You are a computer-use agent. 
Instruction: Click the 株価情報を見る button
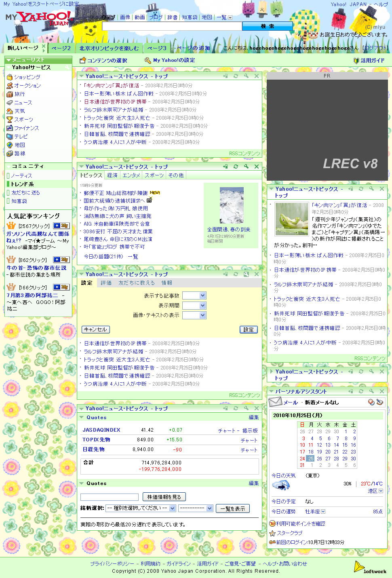point(164,497)
